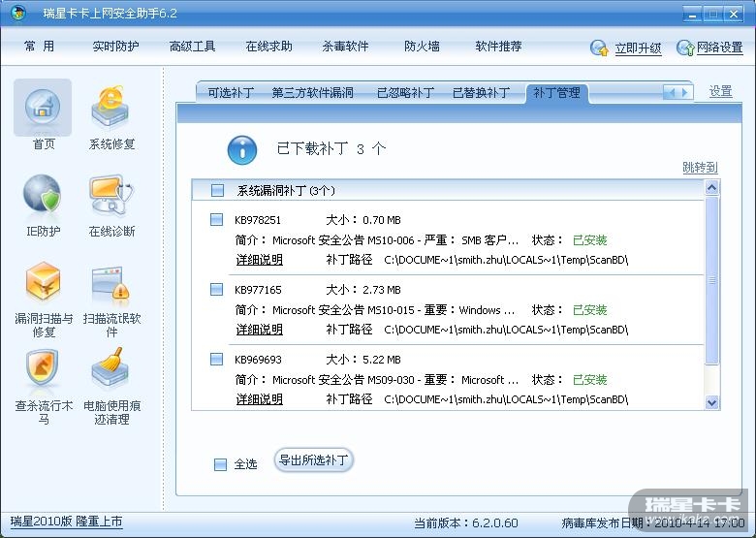Open the IE防护 globe shield icon

click(43, 194)
